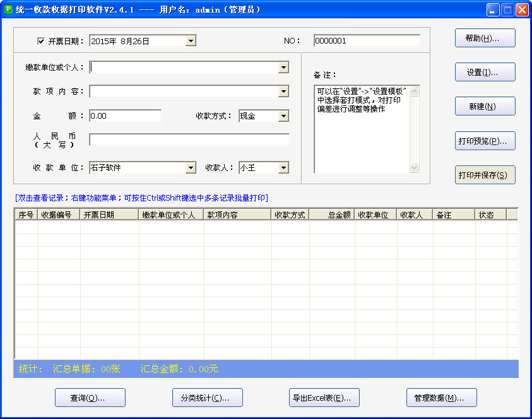This screenshot has height=419, width=532.
Task: Open the 收款方式 dropdown
Action: click(283, 116)
